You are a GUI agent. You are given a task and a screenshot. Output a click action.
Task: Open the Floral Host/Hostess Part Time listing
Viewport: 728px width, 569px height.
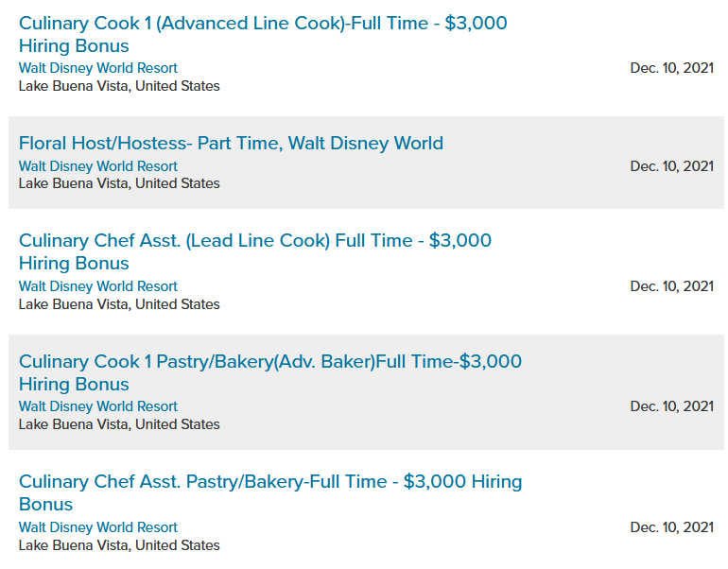(231, 144)
